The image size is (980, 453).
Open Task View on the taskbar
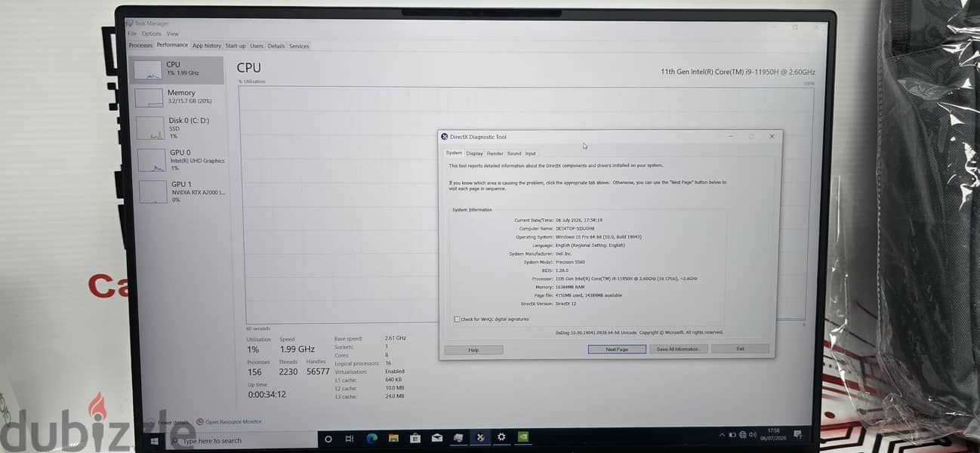(x=350, y=439)
